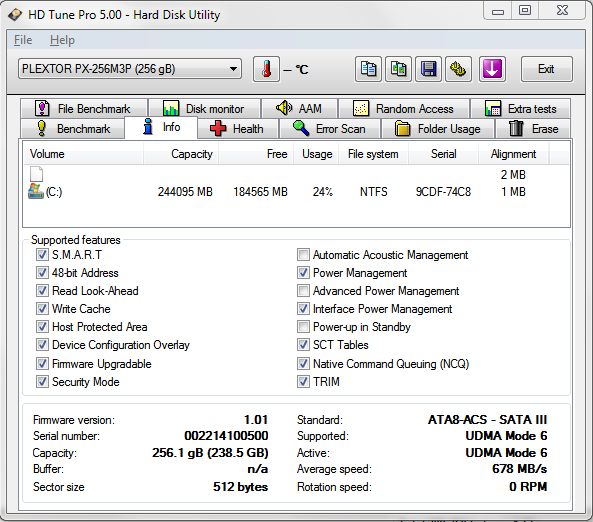Click the ATA8-ACS - SATA III standard value

click(x=487, y=420)
